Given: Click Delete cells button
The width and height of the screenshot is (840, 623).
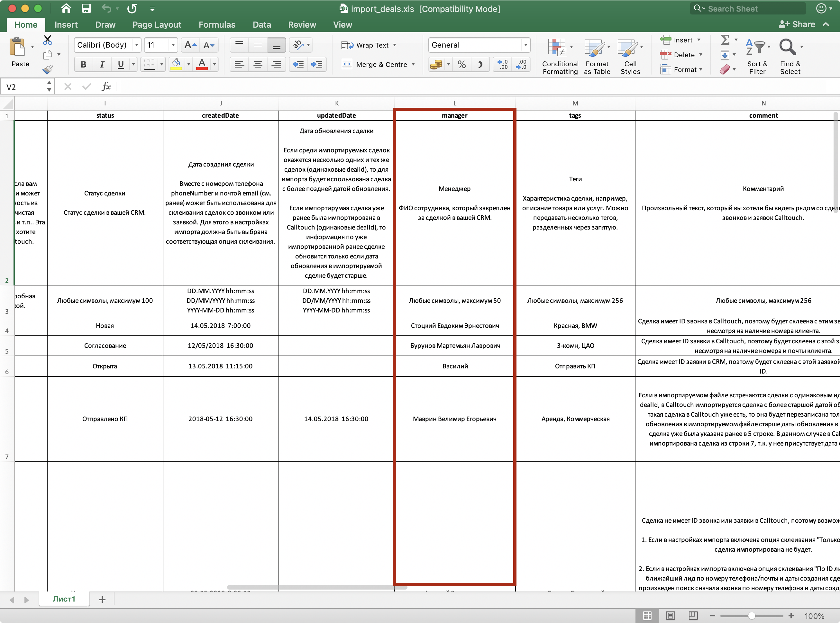Looking at the screenshot, I should click(x=681, y=55).
